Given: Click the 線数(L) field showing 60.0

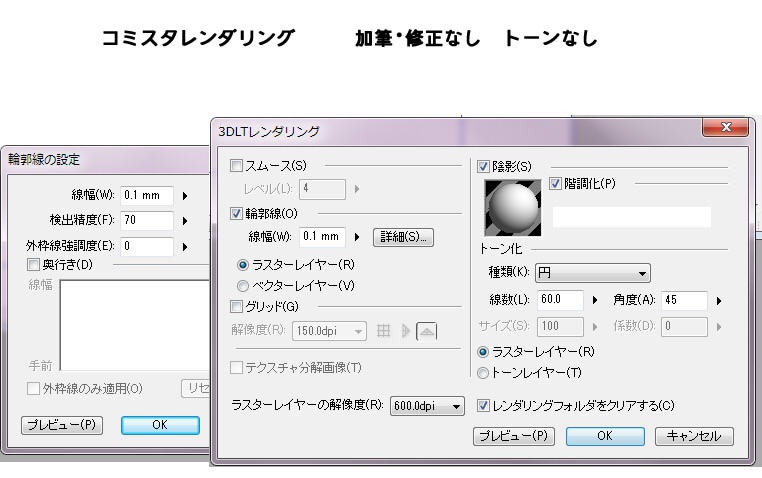Looking at the screenshot, I should pos(560,300).
